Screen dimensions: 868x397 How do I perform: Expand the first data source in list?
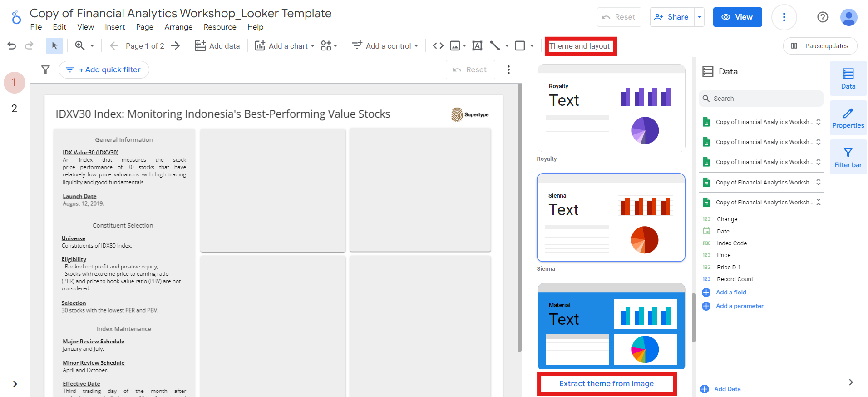click(819, 122)
